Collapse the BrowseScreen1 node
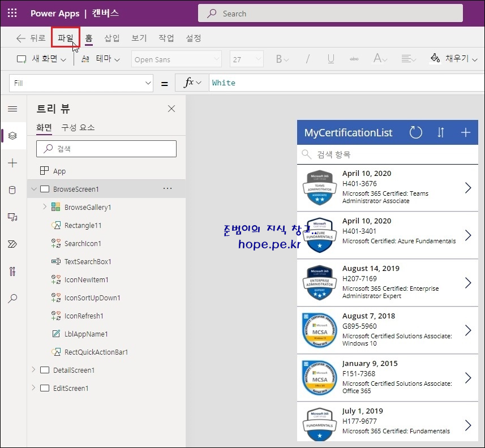This screenshot has height=448, width=485. tap(34, 189)
